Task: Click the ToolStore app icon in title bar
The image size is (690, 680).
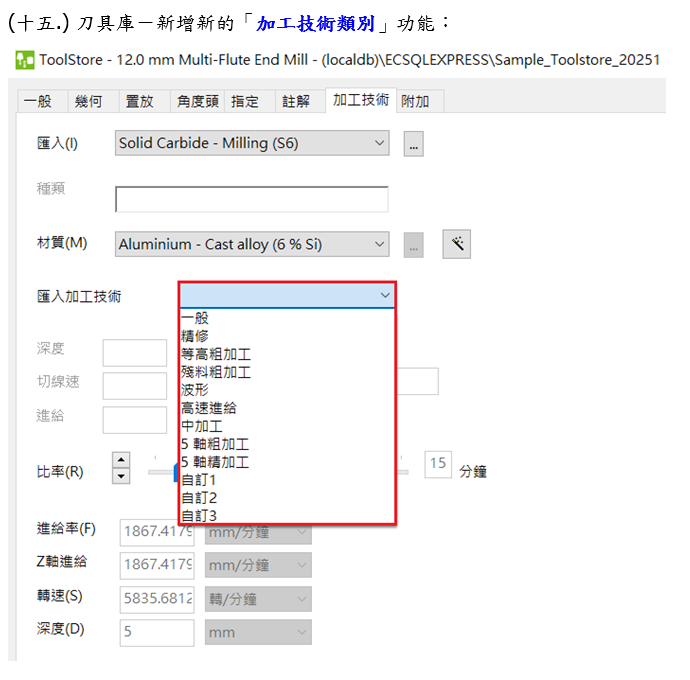Action: click(24, 60)
